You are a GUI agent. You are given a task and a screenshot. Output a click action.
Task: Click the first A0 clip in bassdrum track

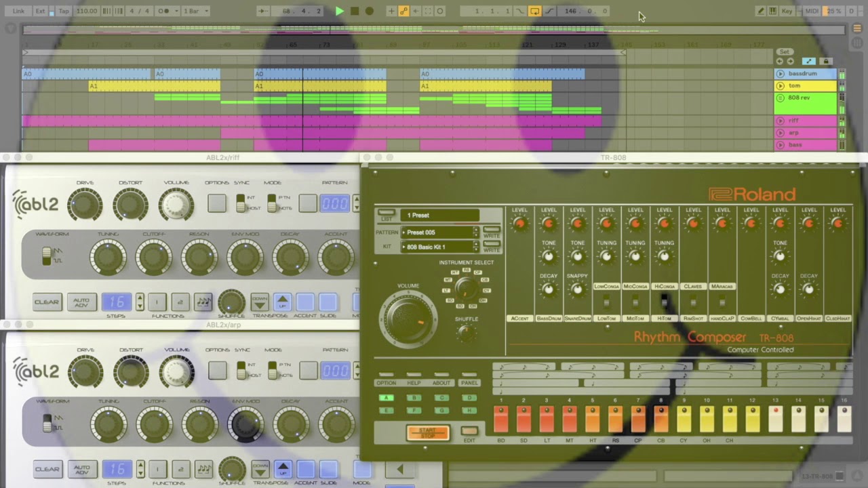tap(86, 74)
